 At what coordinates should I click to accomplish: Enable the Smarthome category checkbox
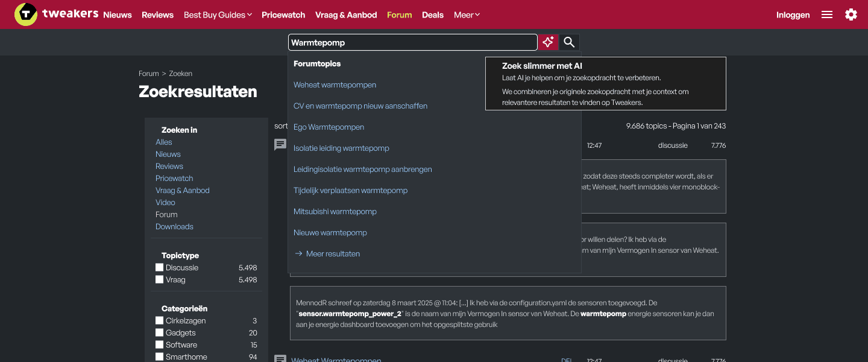coord(159,357)
